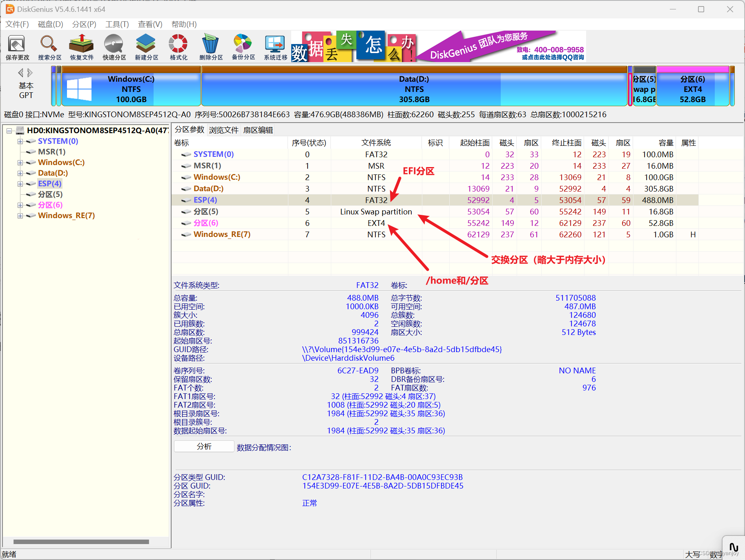Click the disk icon beside SYSTEM(0) in table
This screenshot has width=745, height=560.
186,154
